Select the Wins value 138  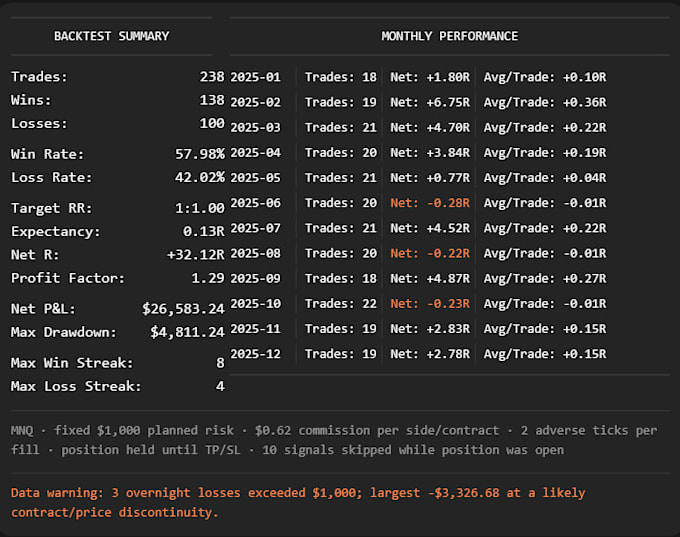tap(212, 100)
